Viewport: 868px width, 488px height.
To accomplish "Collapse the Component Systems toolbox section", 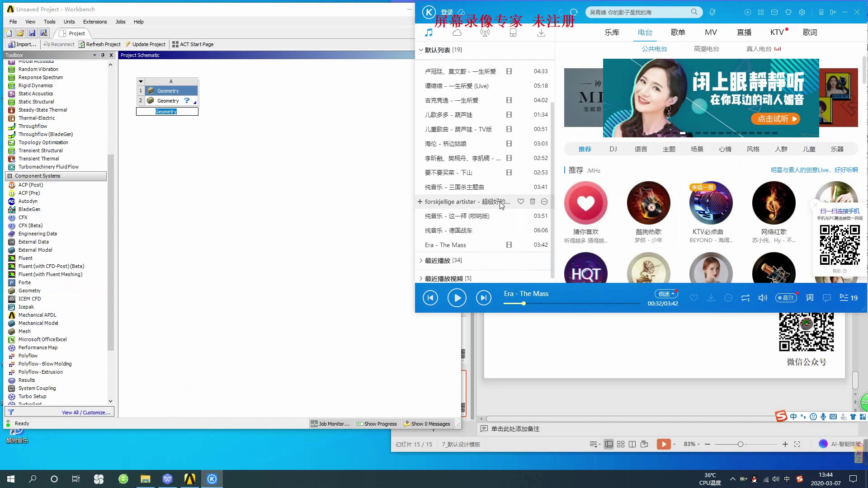I will (x=9, y=176).
